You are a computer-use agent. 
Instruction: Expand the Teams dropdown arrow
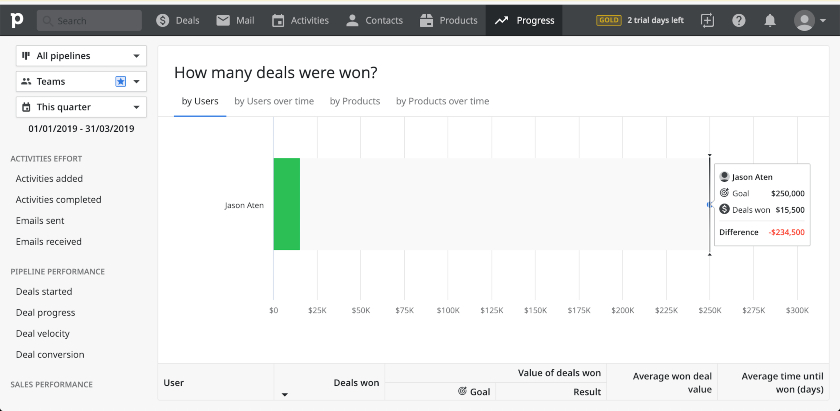(136, 81)
